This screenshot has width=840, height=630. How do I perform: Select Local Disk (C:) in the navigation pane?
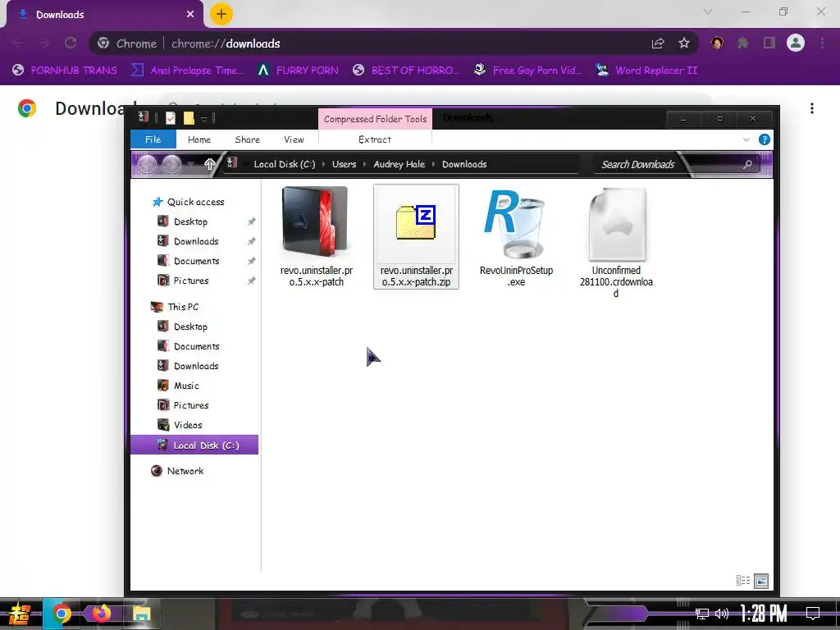[194, 445]
